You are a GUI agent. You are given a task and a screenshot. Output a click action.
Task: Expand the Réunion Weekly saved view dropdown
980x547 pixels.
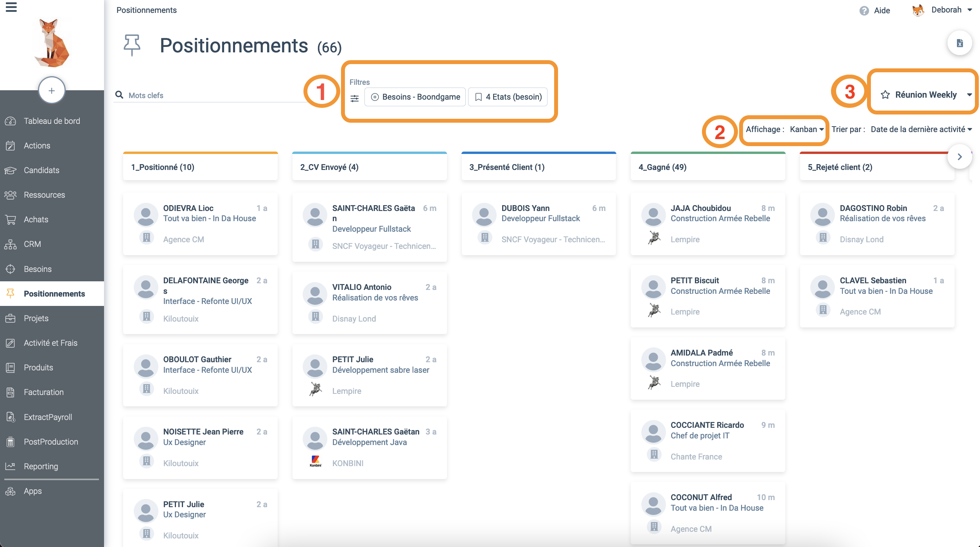pos(969,95)
